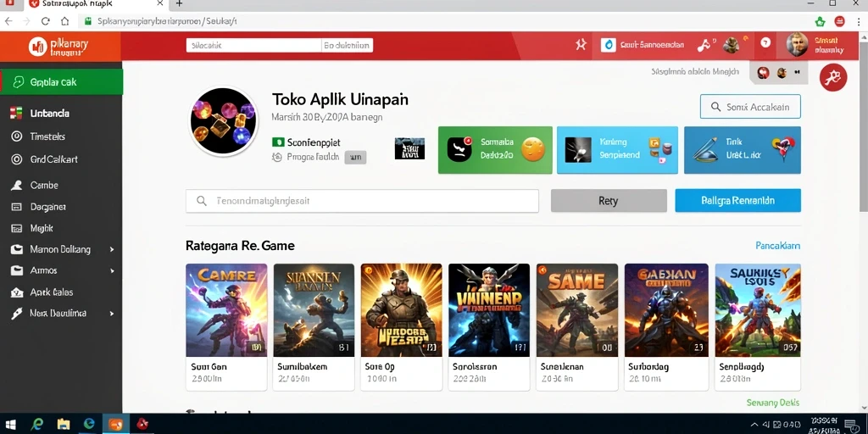The height and width of the screenshot is (434, 868).
Task: Click the star icon in red header
Action: point(581,45)
